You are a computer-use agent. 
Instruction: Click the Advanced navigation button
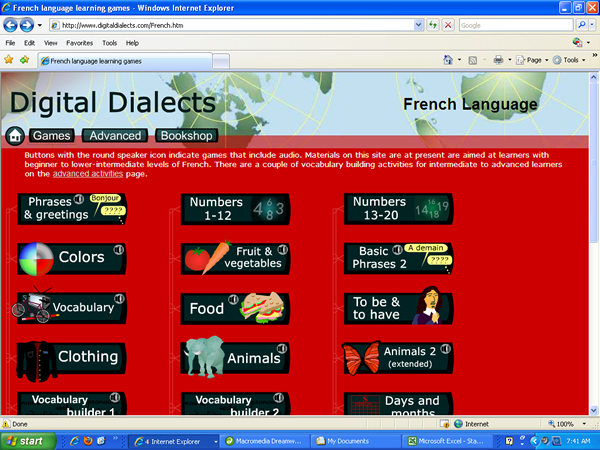pos(115,135)
